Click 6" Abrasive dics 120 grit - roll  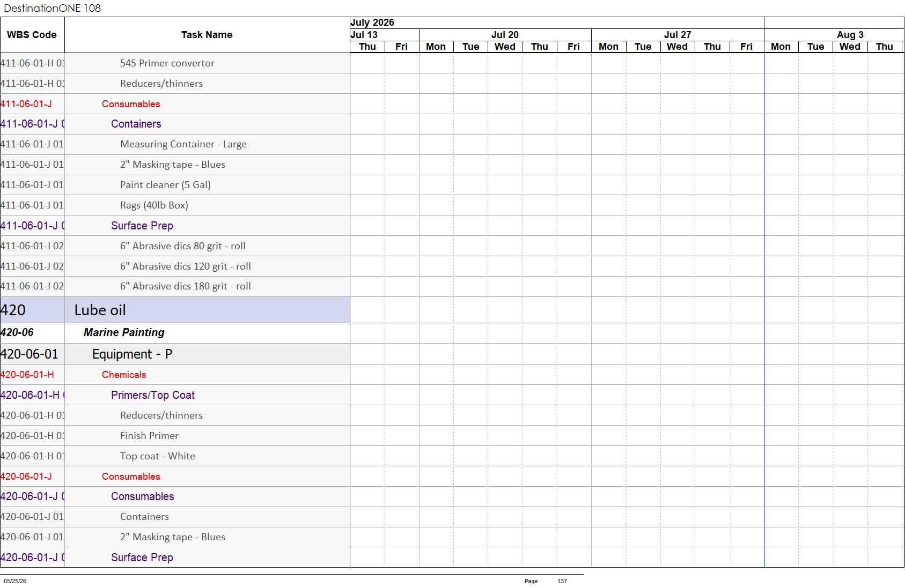(175, 266)
